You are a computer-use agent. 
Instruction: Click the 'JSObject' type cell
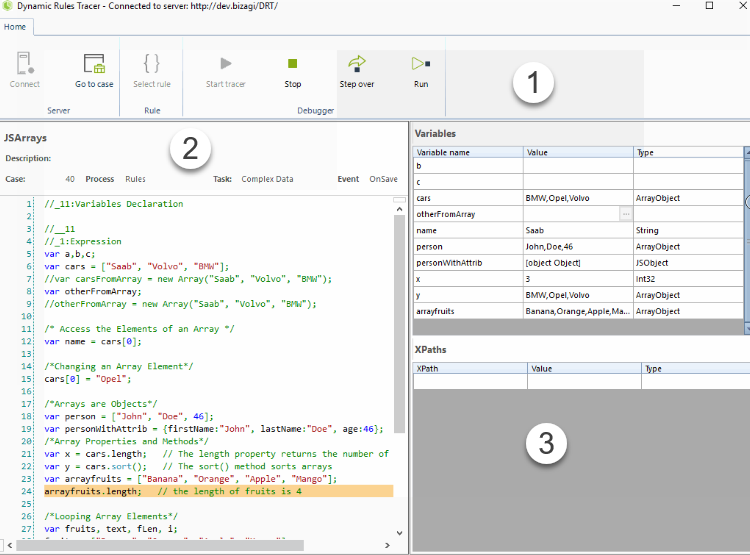[x=688, y=263]
